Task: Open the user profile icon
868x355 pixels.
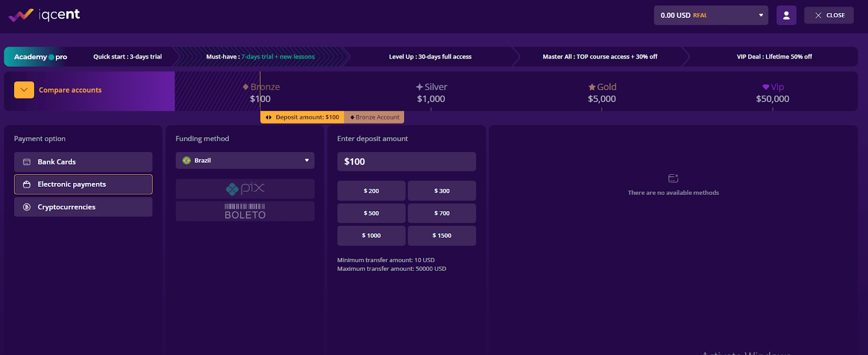Action: click(786, 15)
